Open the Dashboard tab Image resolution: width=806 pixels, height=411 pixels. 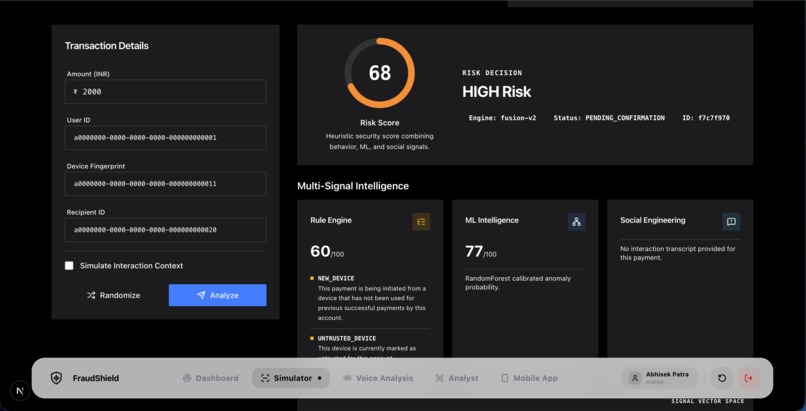[x=211, y=378]
